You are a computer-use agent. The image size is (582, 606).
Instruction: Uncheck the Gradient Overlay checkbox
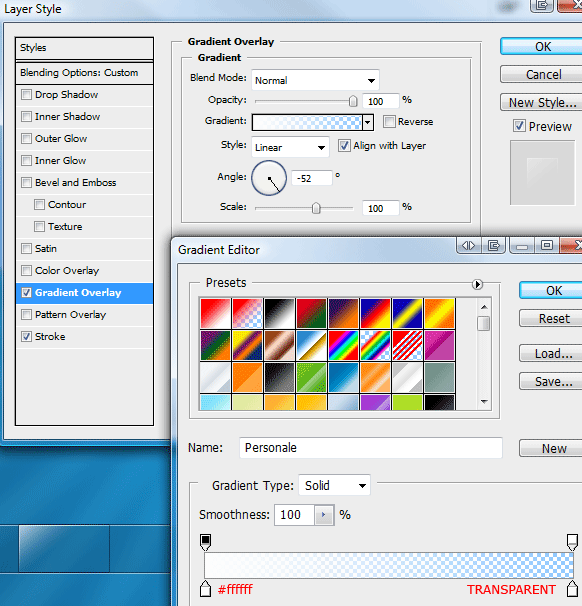click(26, 293)
